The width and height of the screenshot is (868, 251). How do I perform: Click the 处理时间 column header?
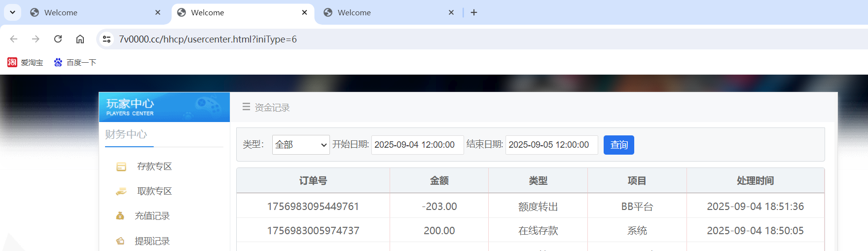point(755,181)
